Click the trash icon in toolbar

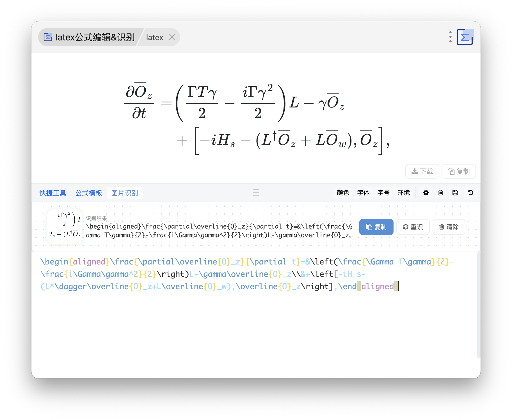[441, 193]
